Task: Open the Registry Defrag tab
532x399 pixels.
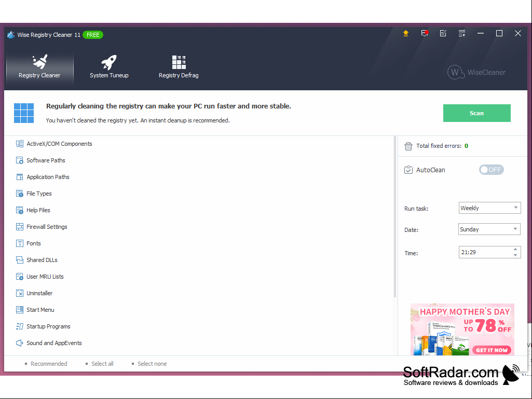Action: (179, 67)
